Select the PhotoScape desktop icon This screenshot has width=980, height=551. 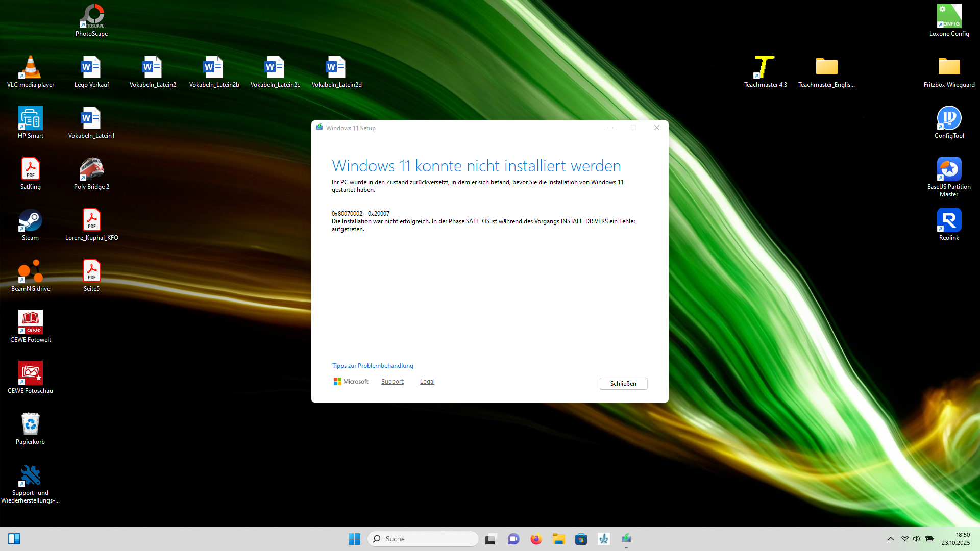[92, 20]
